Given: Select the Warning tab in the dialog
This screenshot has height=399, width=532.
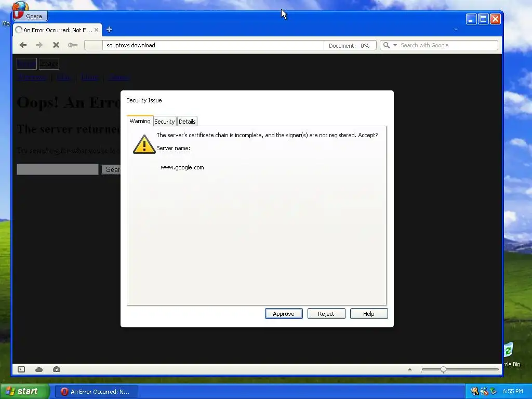Looking at the screenshot, I should coord(140,121).
